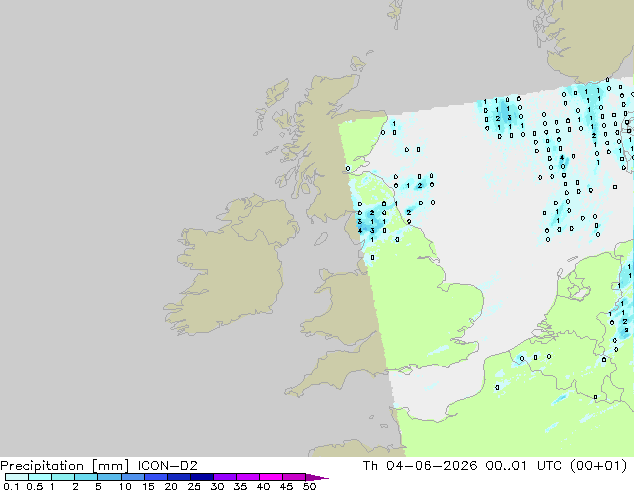This screenshot has width=634, height=490.
Task: Click the 5 mm legend swatch
Action: [x=110, y=477]
